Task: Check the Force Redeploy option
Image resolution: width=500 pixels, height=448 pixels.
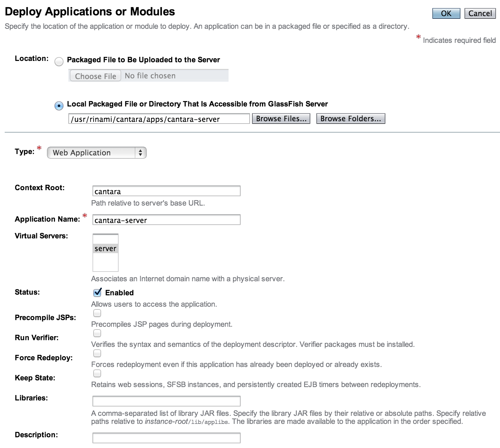Action: pyautogui.click(x=97, y=353)
